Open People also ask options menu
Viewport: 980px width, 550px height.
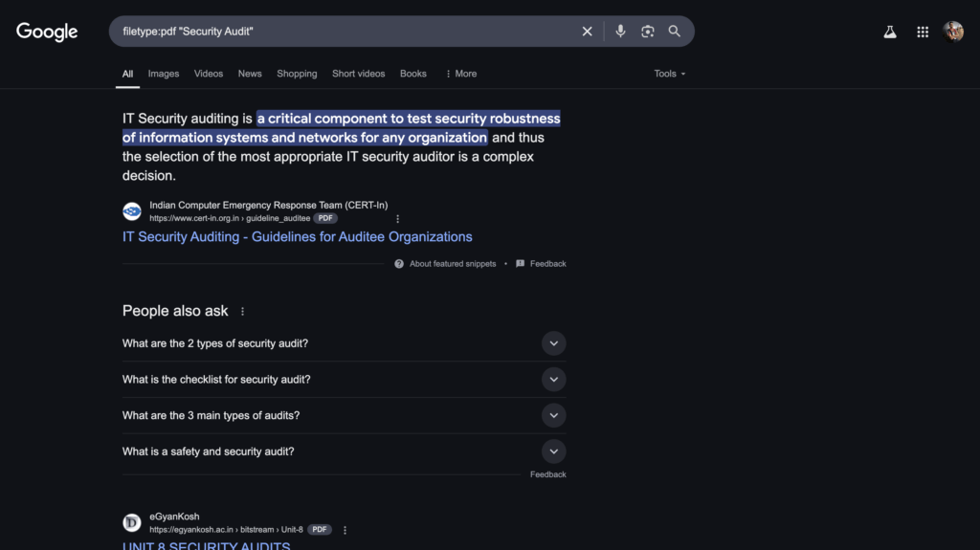pyautogui.click(x=242, y=311)
